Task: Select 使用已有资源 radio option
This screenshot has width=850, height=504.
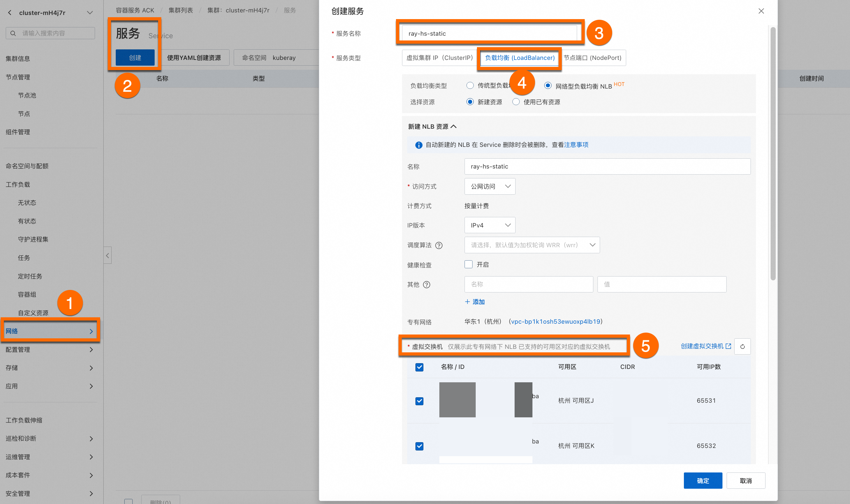Action: [x=516, y=102]
